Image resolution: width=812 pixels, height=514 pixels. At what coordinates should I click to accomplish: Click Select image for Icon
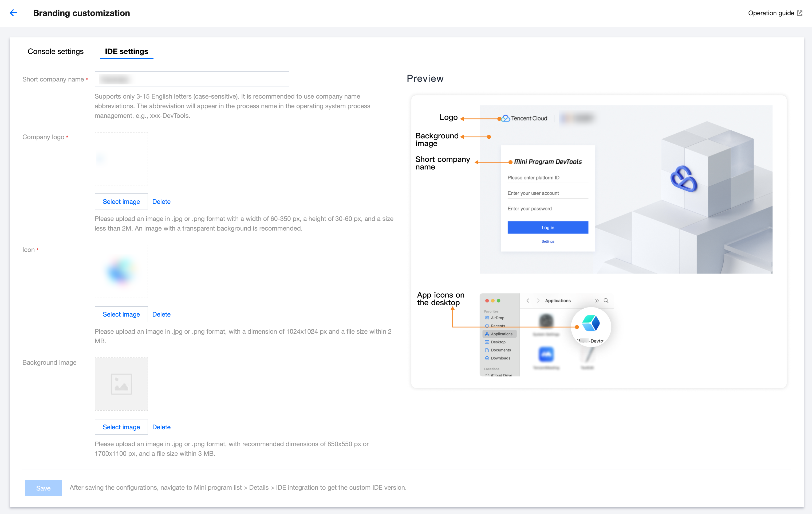point(121,314)
